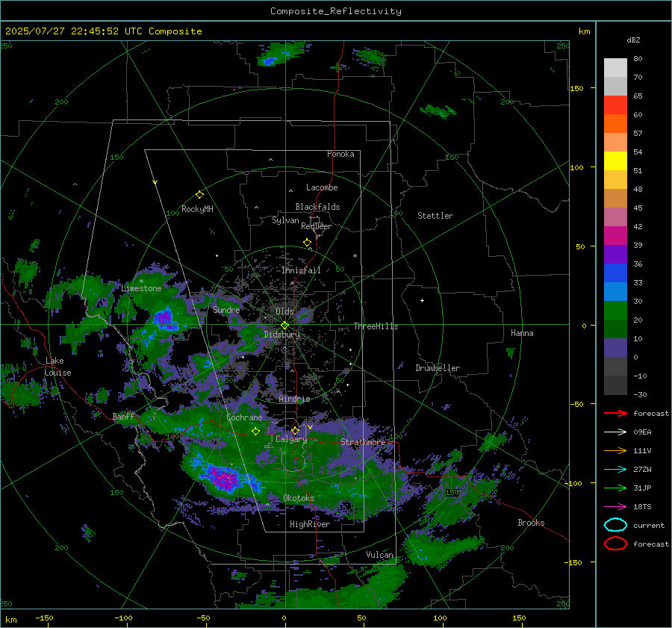672x628 pixels.
Task: Select the cyan current ellipse icon
Action: click(x=615, y=525)
